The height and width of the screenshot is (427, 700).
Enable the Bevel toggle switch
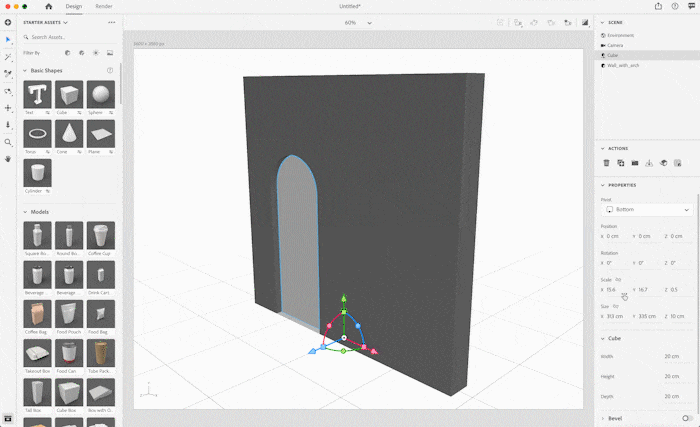[x=687, y=418]
